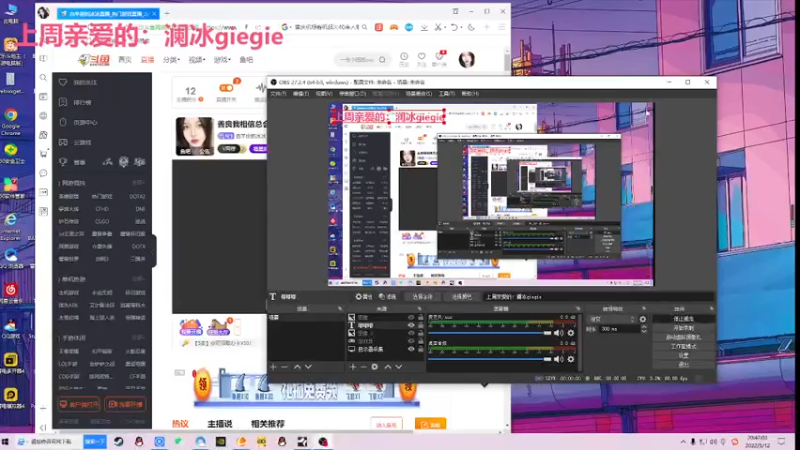Open source properties gear below the Sources list
Viewport: 800px width, 450px height.
tap(374, 367)
